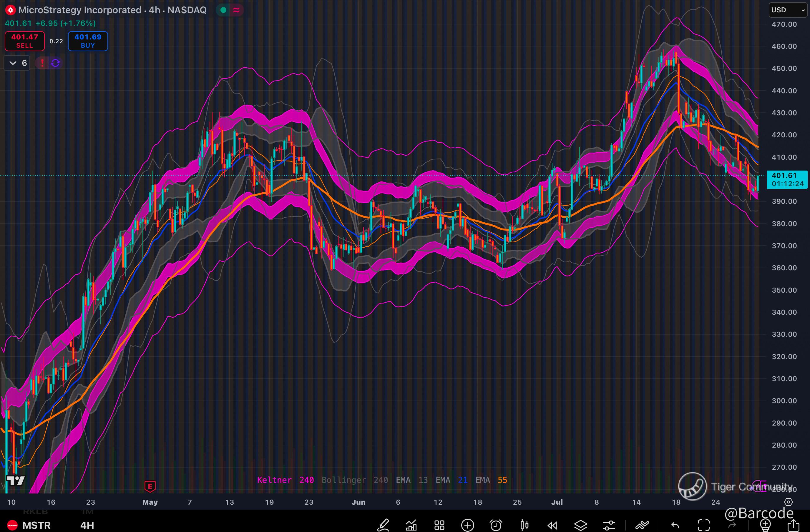Toggle the green market status dot
This screenshot has height=532, width=810.
[223, 10]
